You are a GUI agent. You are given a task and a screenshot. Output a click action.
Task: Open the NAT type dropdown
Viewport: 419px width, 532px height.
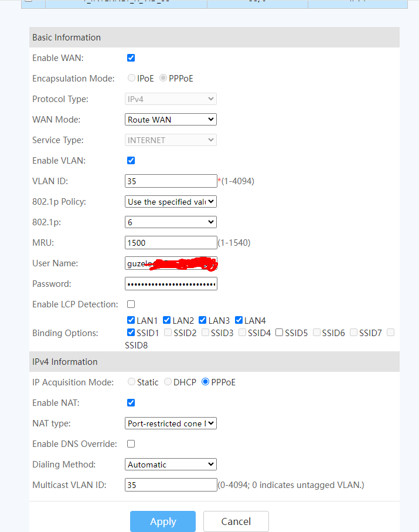(171, 423)
